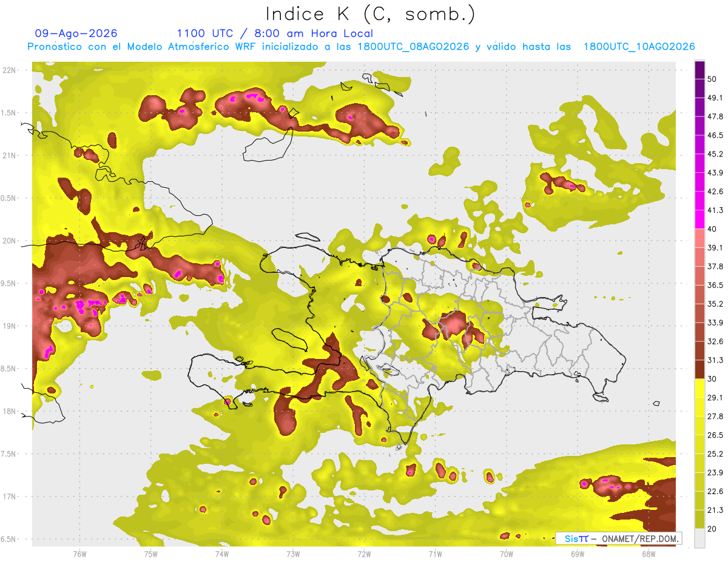Screen dimensions: 728x562
Task: Click the longitude axis label "68W"
Action: pyautogui.click(x=648, y=554)
